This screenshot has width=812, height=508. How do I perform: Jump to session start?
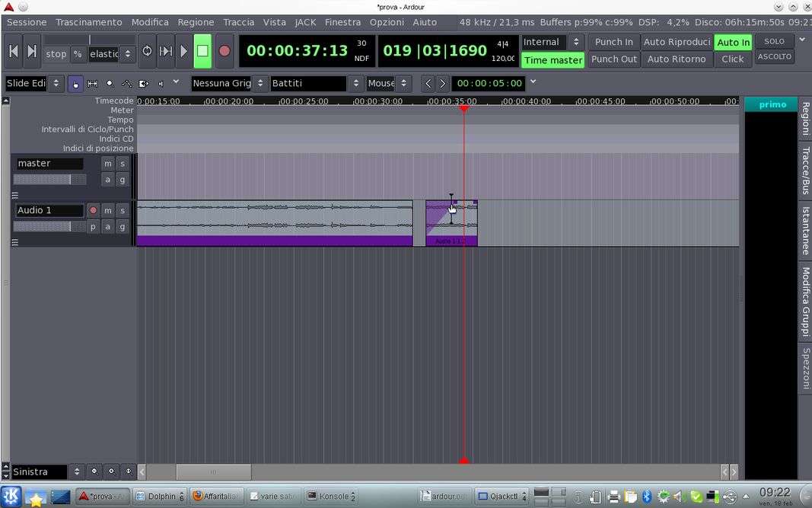coord(14,51)
